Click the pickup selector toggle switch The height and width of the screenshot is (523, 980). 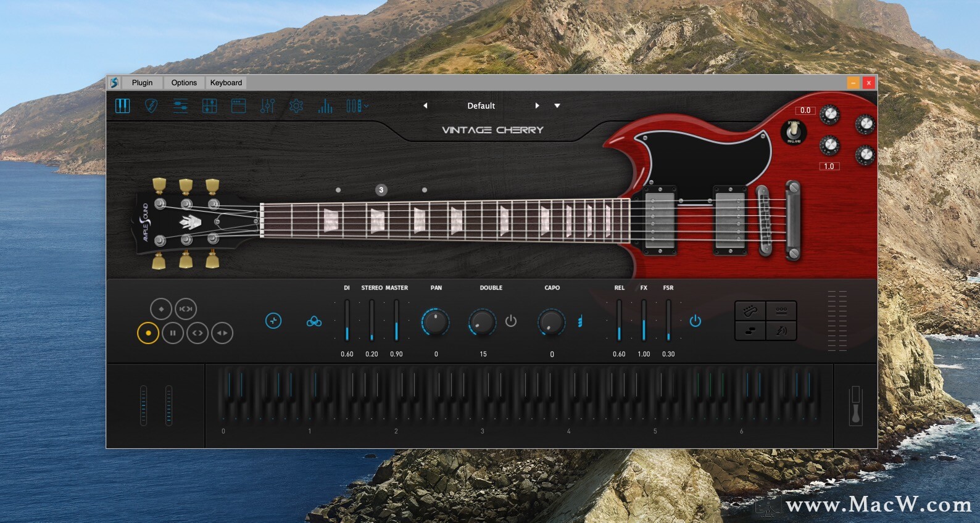pos(794,131)
